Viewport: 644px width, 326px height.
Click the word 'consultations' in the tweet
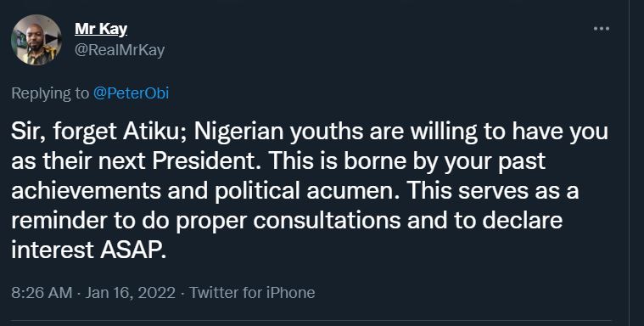pos(327,221)
